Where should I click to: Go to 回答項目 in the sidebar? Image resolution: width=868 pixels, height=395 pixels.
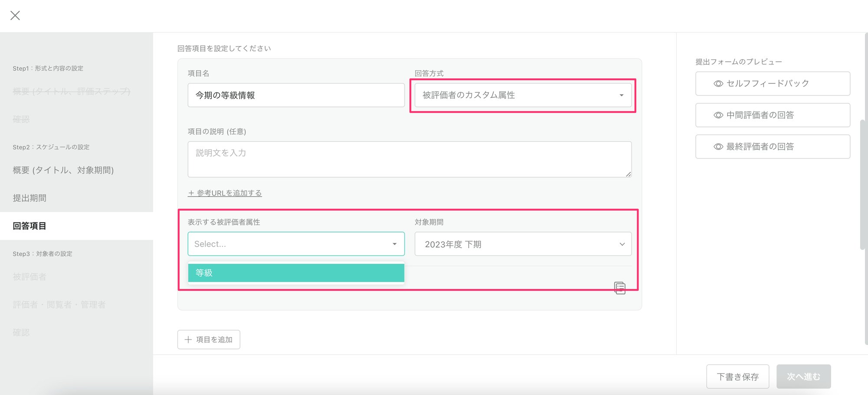point(30,226)
